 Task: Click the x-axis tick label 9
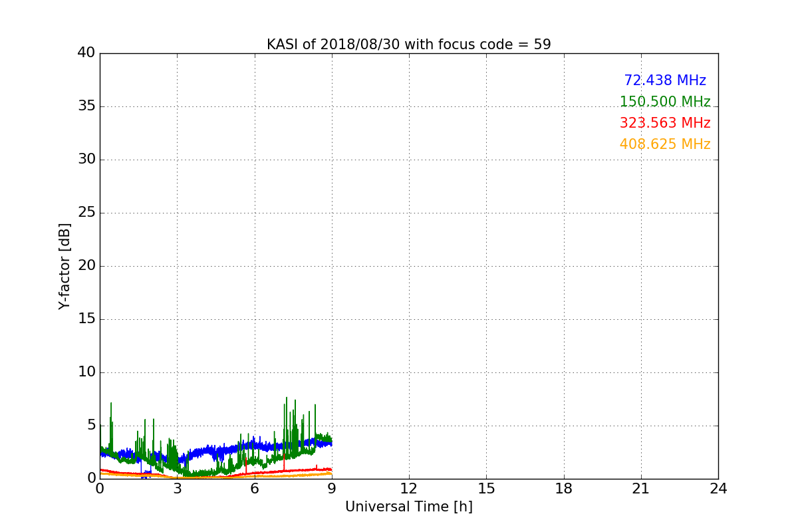pyautogui.click(x=332, y=489)
